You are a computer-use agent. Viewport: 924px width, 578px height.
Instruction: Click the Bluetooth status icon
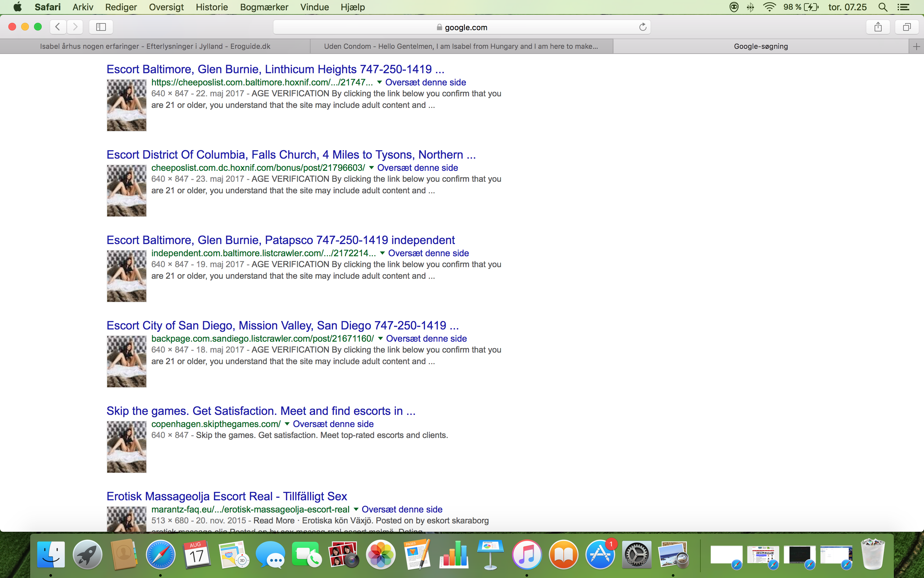(750, 7)
